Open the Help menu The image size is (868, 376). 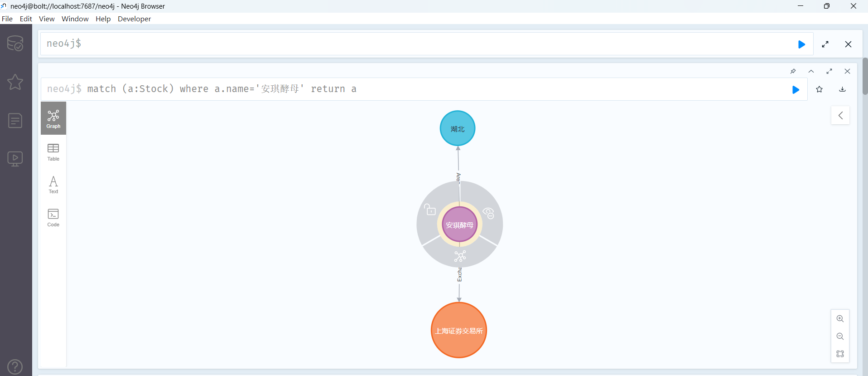(103, 19)
